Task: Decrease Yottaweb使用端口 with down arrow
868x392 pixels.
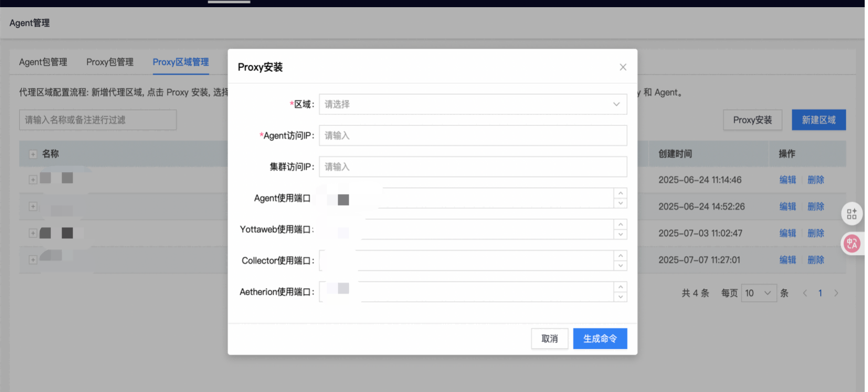Action: 621,235
